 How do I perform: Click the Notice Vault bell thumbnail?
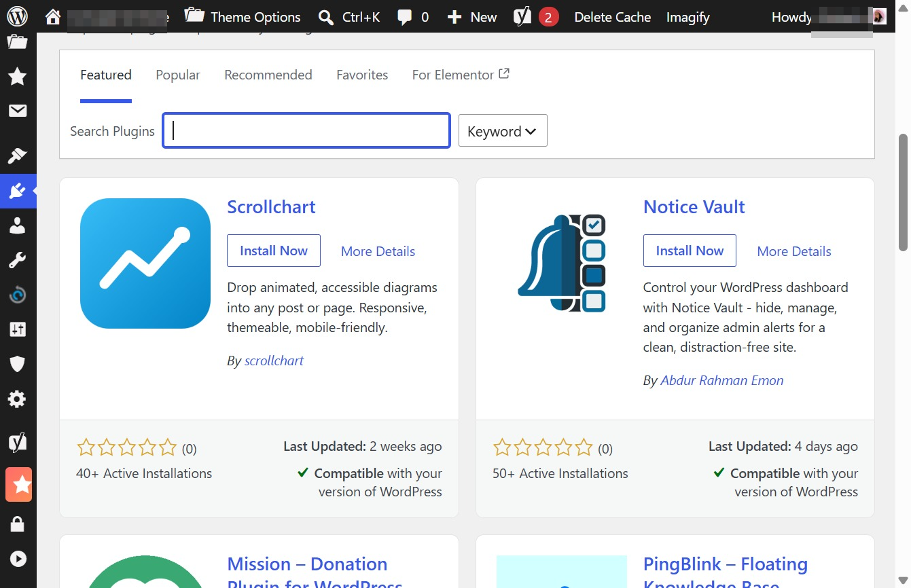[562, 263]
